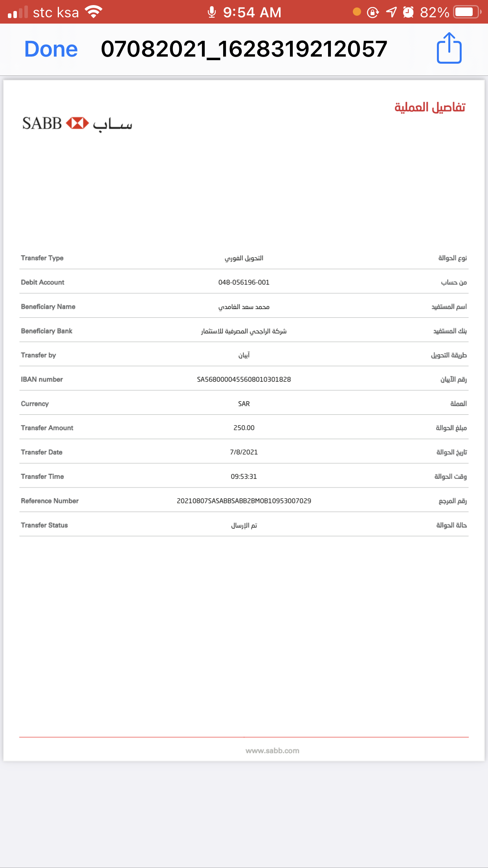Tap the Wi-Fi status icon
The image size is (488, 868).
(x=94, y=12)
